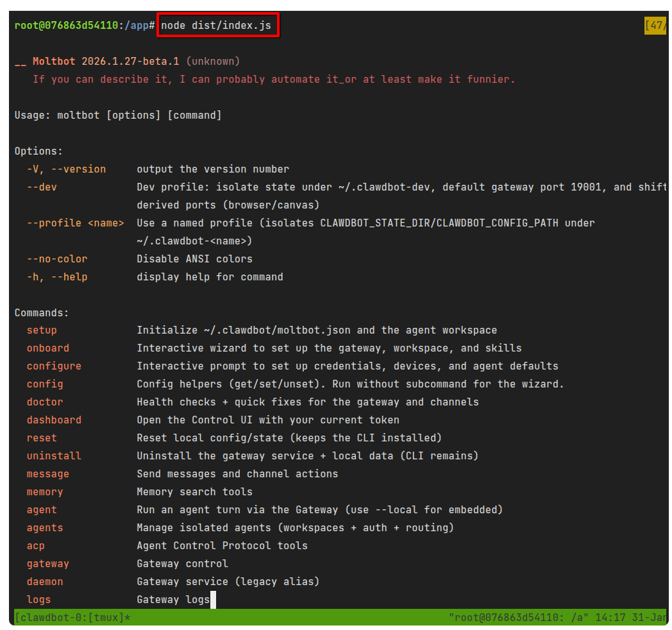The height and width of the screenshot is (630, 672).
Task: Click the description 'Gateway logs'
Action: (x=173, y=600)
